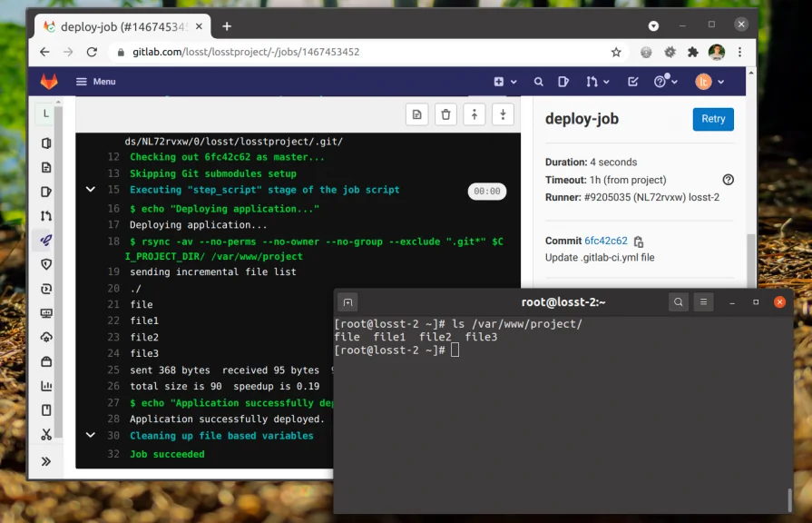The image size is (812, 523).
Task: Retry the deploy-job
Action: coord(713,119)
